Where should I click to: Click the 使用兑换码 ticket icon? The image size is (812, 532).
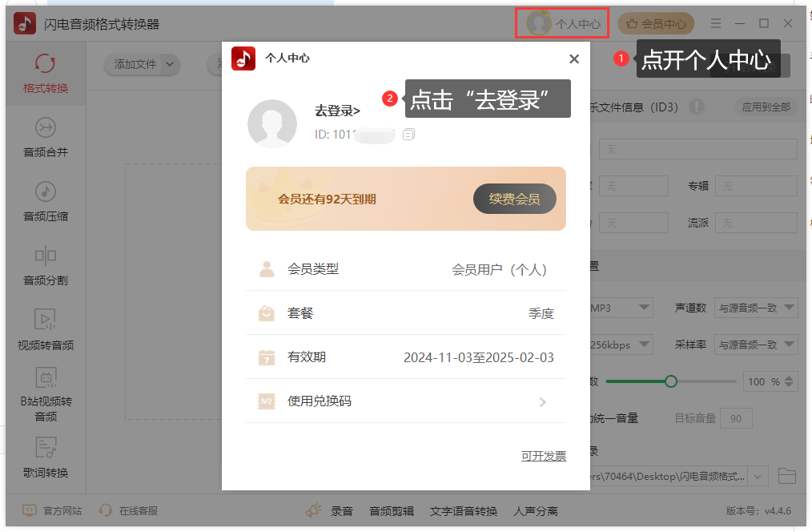click(x=267, y=401)
